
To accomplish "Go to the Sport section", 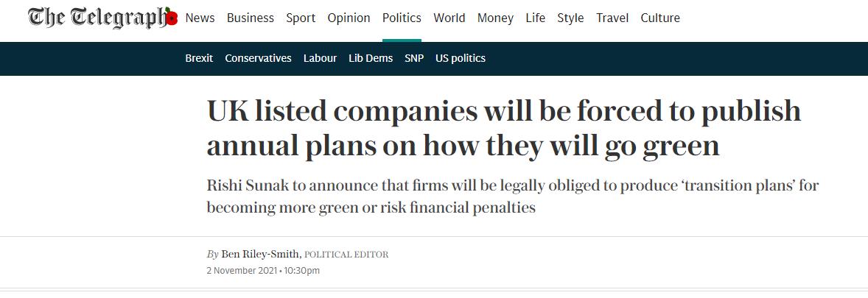I will coord(301,18).
